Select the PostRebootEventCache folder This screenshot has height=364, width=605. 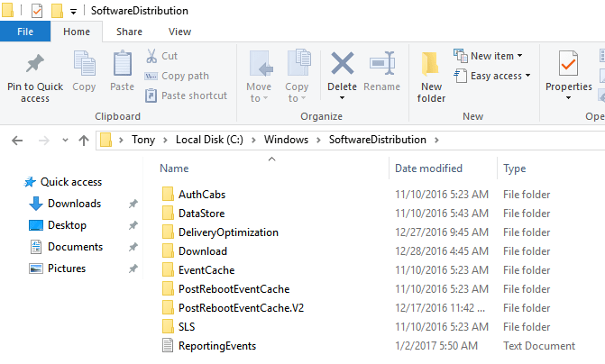(x=234, y=289)
